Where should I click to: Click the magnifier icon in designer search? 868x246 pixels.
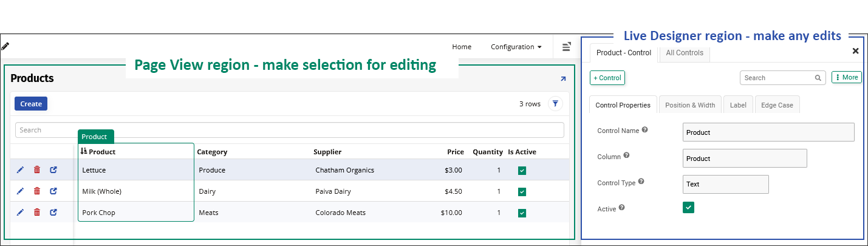click(x=818, y=78)
